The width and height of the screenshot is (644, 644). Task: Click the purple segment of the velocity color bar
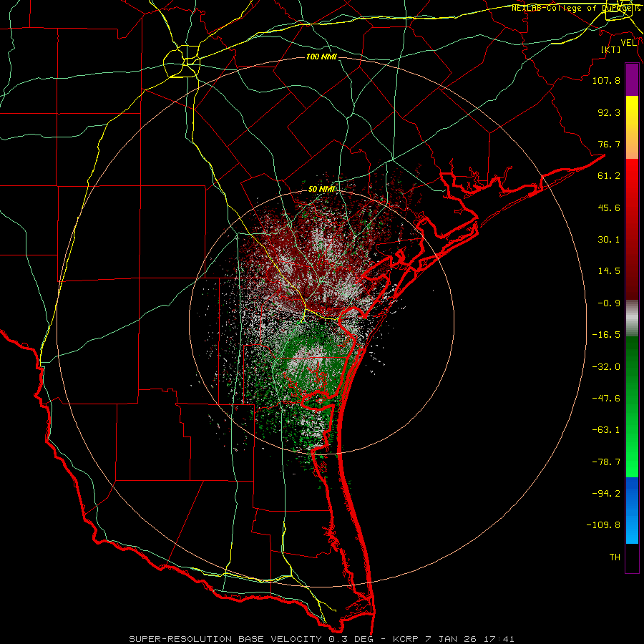[x=632, y=79]
